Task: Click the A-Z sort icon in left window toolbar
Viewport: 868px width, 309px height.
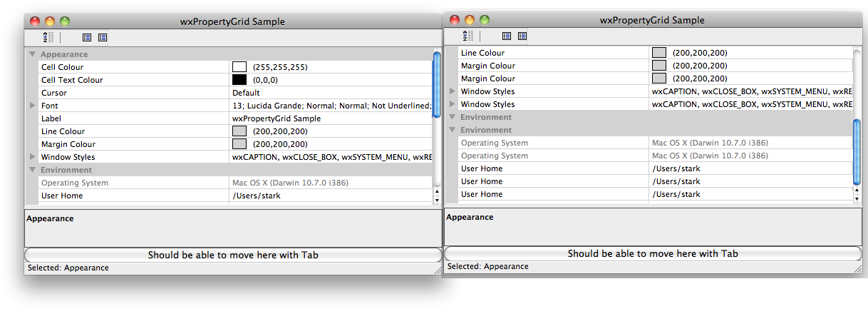Action: (x=47, y=37)
